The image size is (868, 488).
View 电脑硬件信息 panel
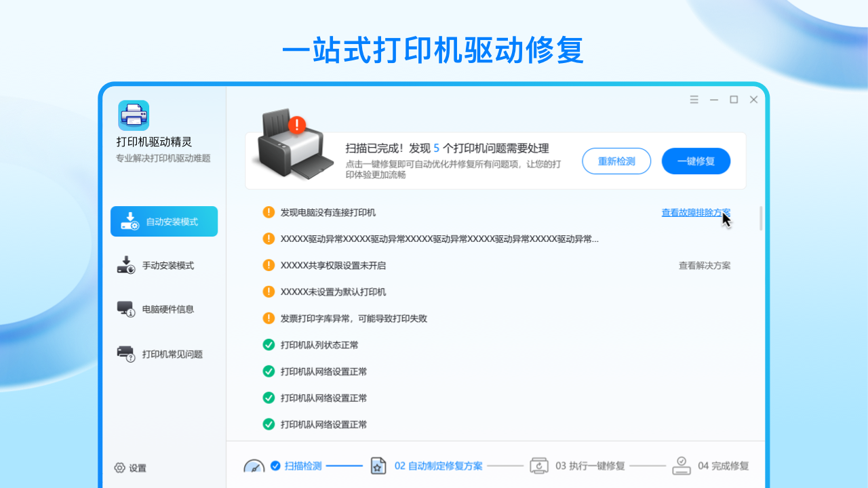(x=165, y=310)
